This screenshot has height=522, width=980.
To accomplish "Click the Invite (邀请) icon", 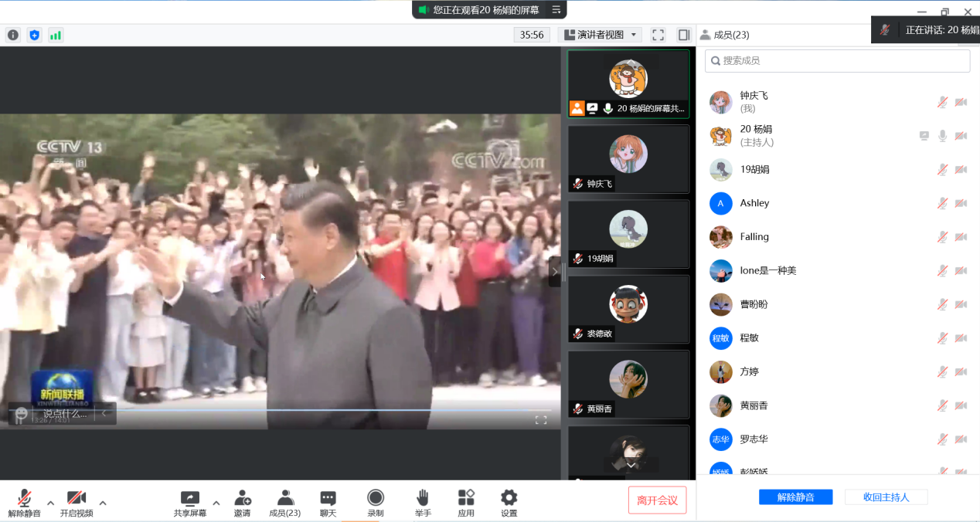I will point(243,497).
